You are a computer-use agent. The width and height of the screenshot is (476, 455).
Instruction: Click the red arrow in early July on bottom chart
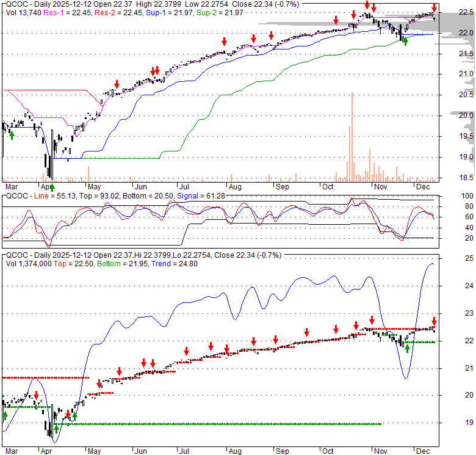click(186, 351)
